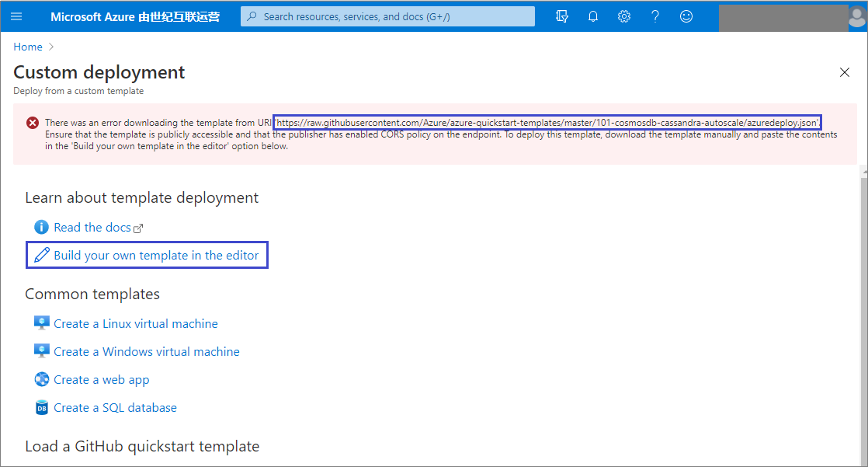Open the feedback smiley icon
This screenshot has width=868, height=467.
pyautogui.click(x=686, y=16)
